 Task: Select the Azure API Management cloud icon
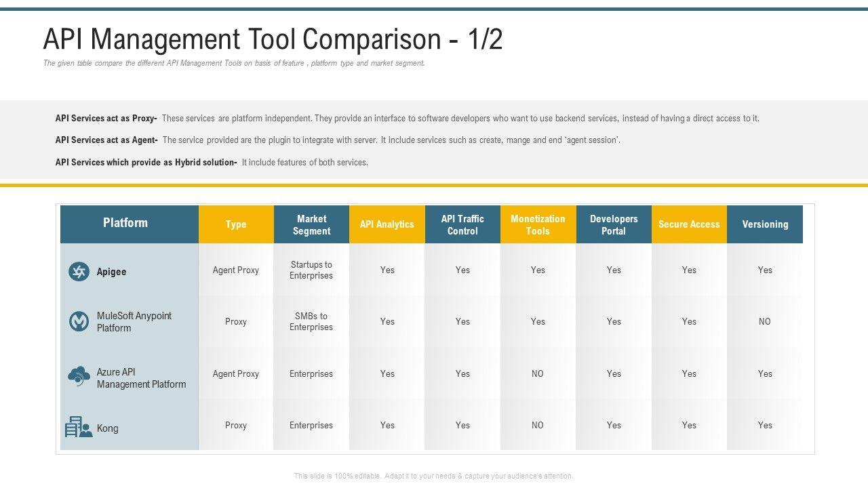(79, 375)
